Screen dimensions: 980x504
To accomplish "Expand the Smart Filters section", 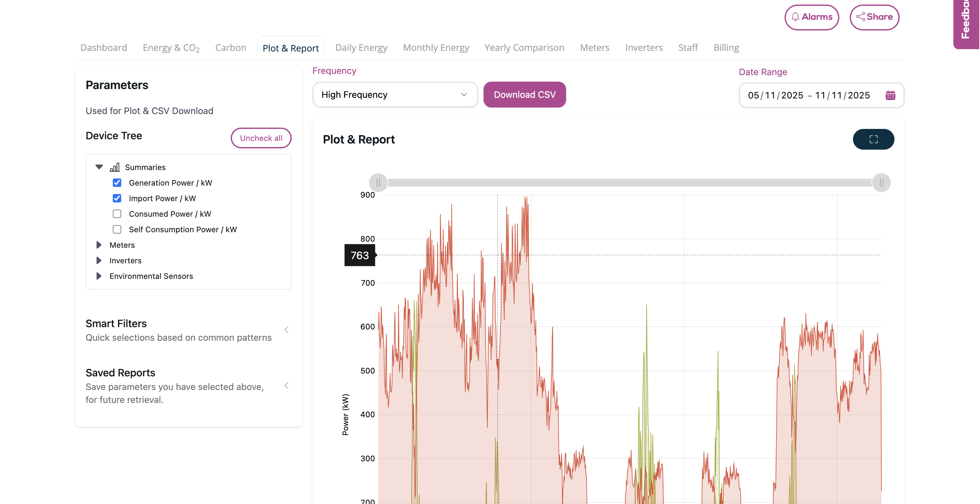I will pos(286,330).
